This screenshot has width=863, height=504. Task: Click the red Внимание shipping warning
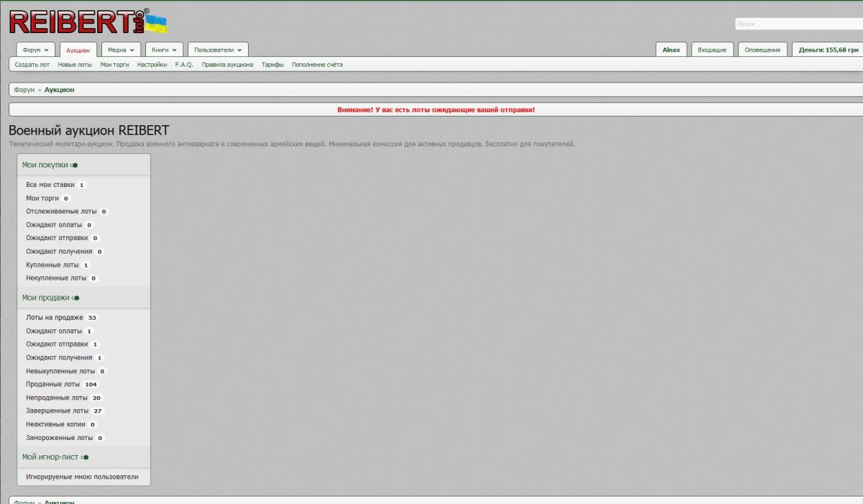tap(436, 110)
